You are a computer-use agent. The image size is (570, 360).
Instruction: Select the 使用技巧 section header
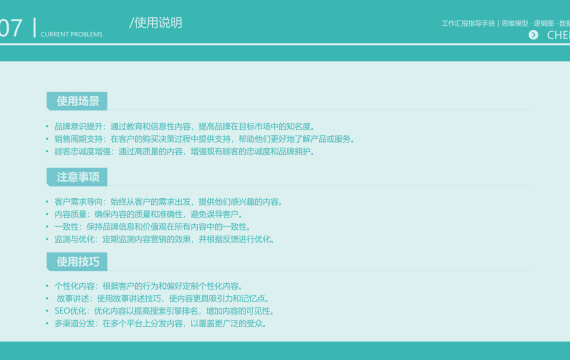pos(77,262)
